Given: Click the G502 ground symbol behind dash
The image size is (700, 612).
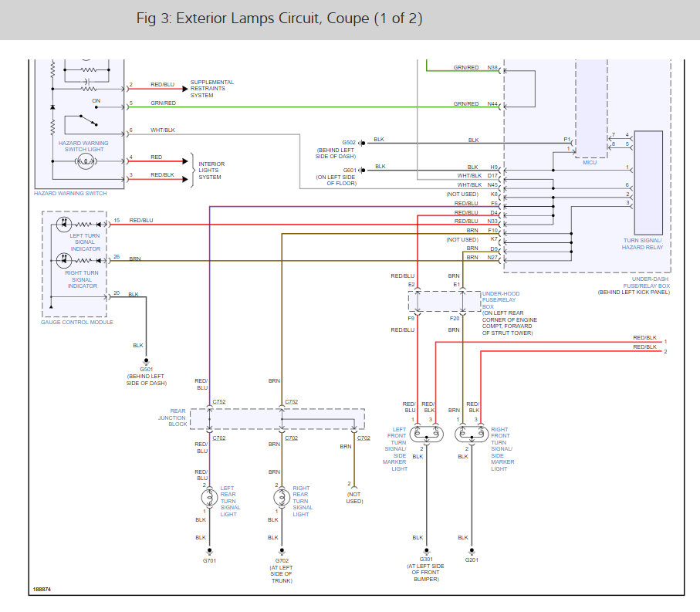Looking at the screenshot, I should pos(362,144).
